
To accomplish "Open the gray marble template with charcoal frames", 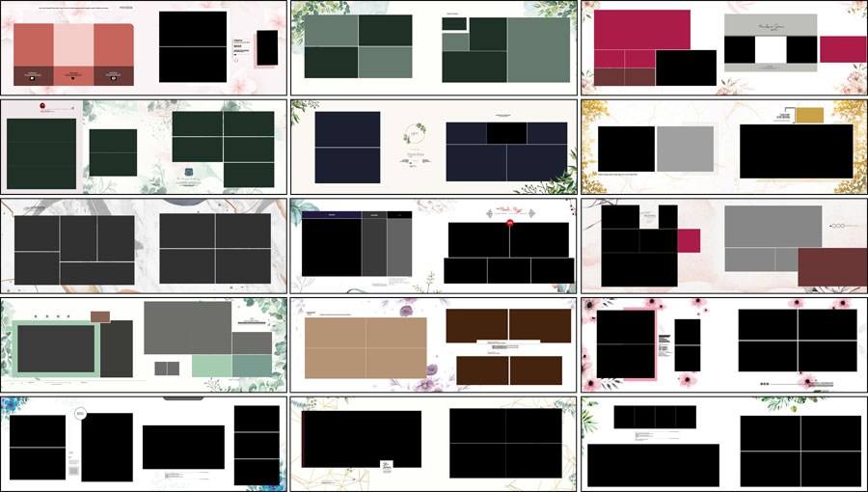I will click(x=144, y=246).
